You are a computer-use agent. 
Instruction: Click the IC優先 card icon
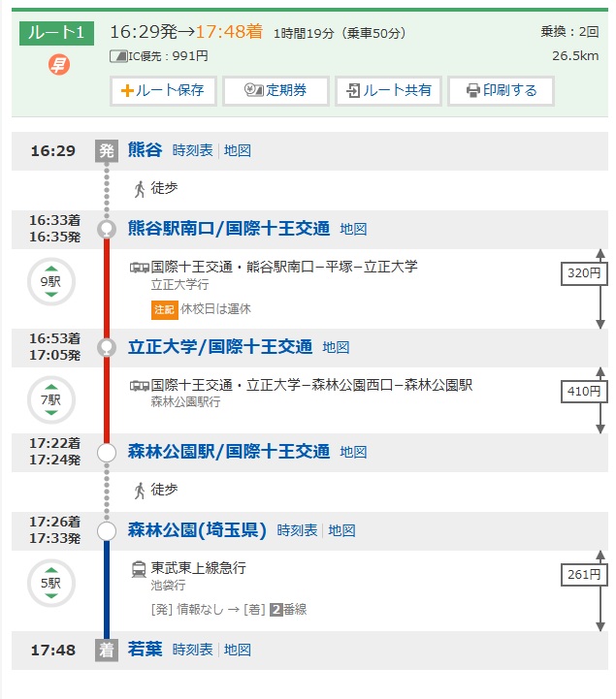pyautogui.click(x=118, y=56)
